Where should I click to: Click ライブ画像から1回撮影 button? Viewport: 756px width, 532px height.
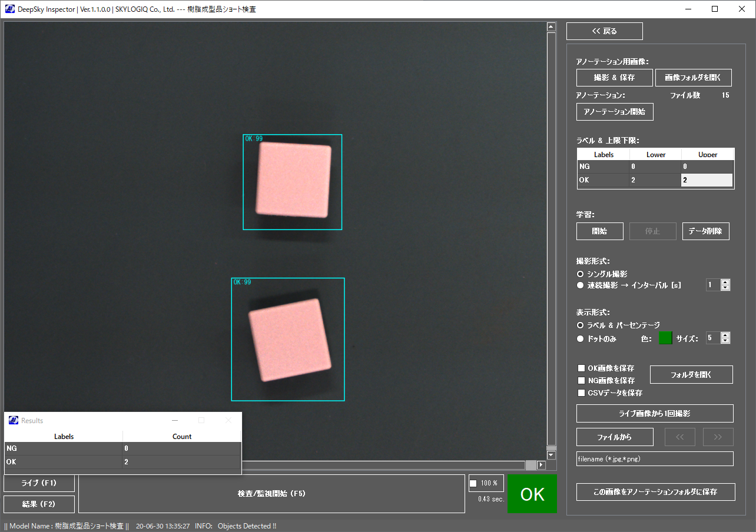[x=655, y=414]
